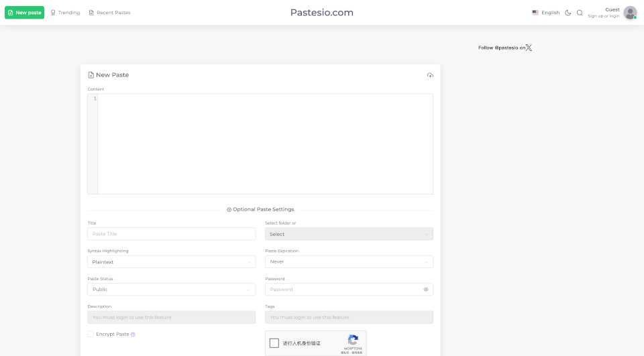Image resolution: width=644 pixels, height=356 pixels.
Task: Go to Pastesio.com home logo
Action: coord(321,13)
